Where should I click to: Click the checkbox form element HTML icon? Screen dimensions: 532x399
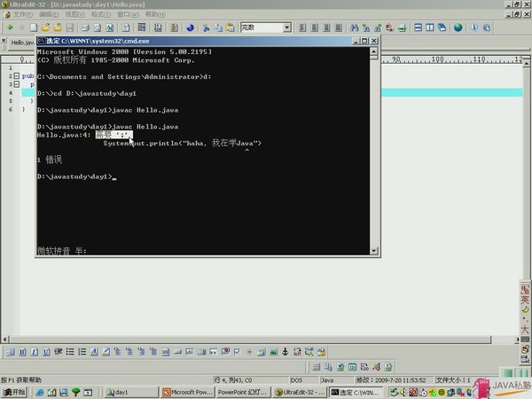coord(237,352)
